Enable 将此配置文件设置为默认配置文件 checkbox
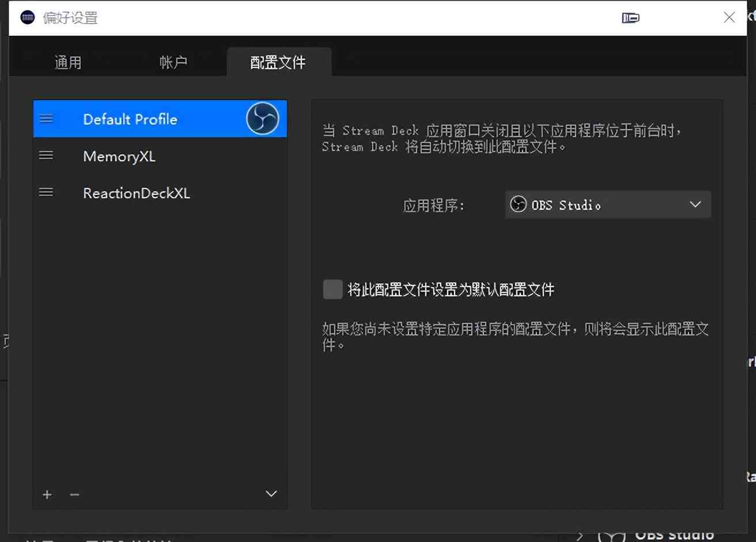Screen dimensions: 756x542 (x=332, y=289)
